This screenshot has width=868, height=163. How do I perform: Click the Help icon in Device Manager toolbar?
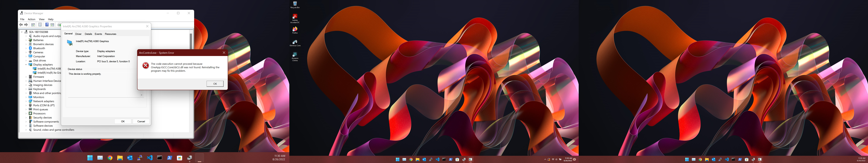point(47,25)
